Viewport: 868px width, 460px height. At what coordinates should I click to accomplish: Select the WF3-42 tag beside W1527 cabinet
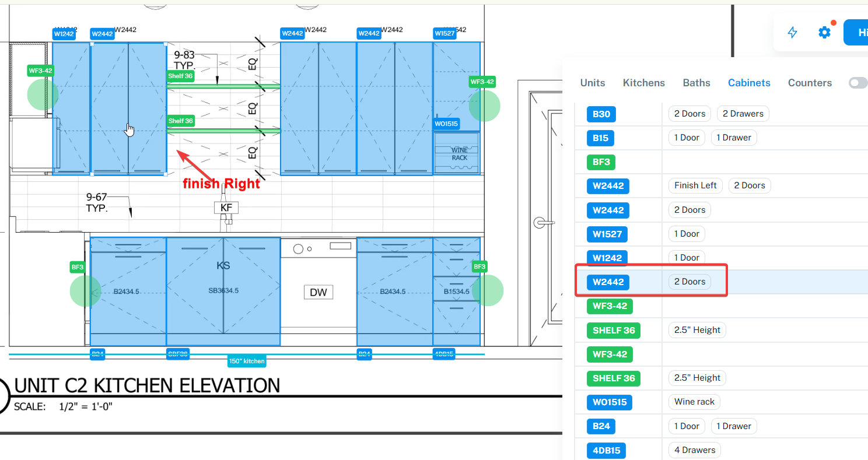[x=482, y=82]
